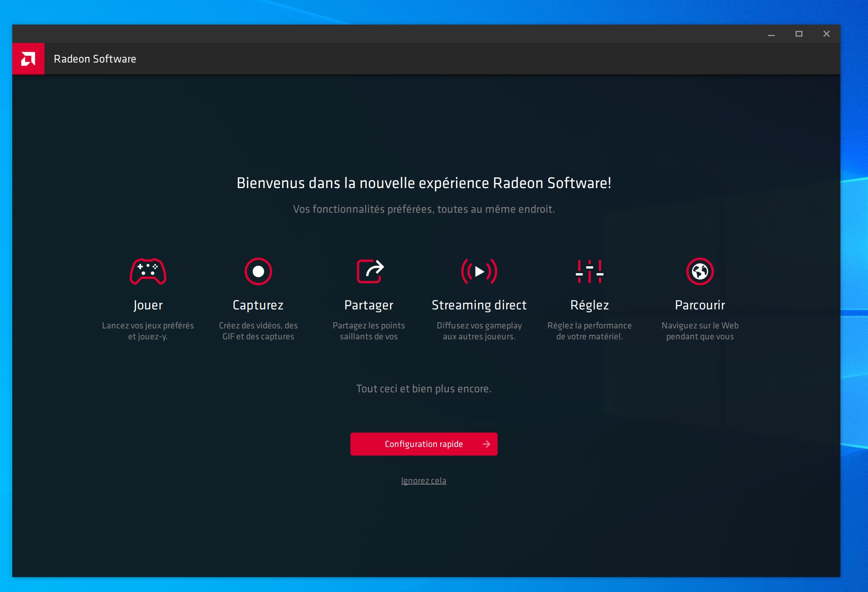Click the Partager share arrow icon
868x592 pixels.
click(370, 271)
